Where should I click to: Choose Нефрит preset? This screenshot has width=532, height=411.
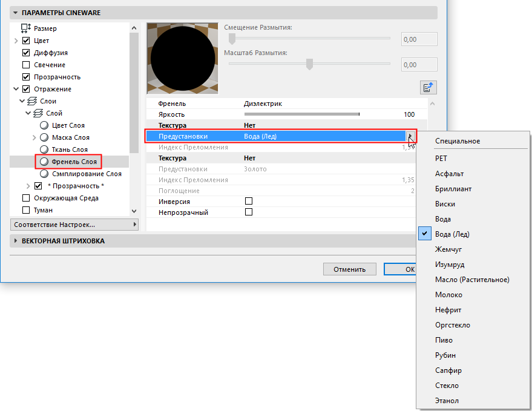pyautogui.click(x=448, y=310)
